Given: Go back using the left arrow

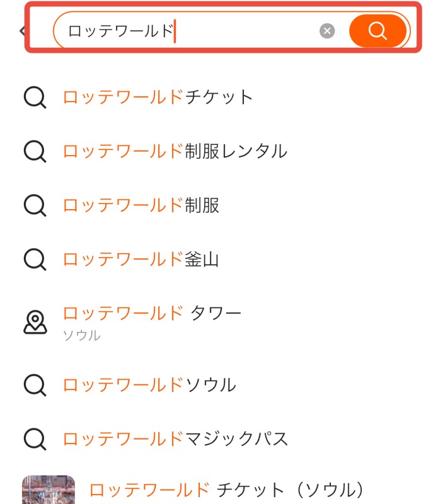Looking at the screenshot, I should pyautogui.click(x=23, y=30).
